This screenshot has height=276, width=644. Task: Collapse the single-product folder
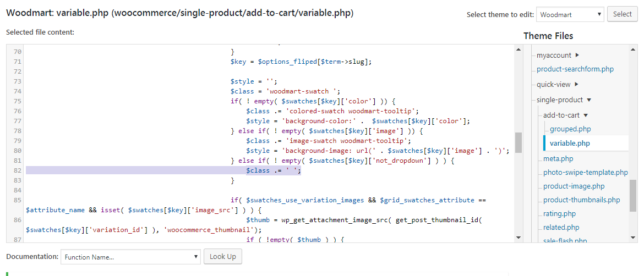589,100
